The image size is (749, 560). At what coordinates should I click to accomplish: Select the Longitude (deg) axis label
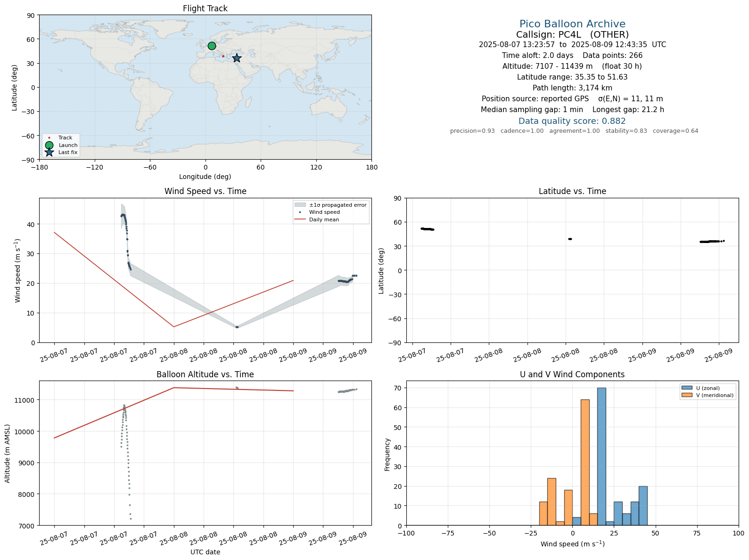click(205, 177)
